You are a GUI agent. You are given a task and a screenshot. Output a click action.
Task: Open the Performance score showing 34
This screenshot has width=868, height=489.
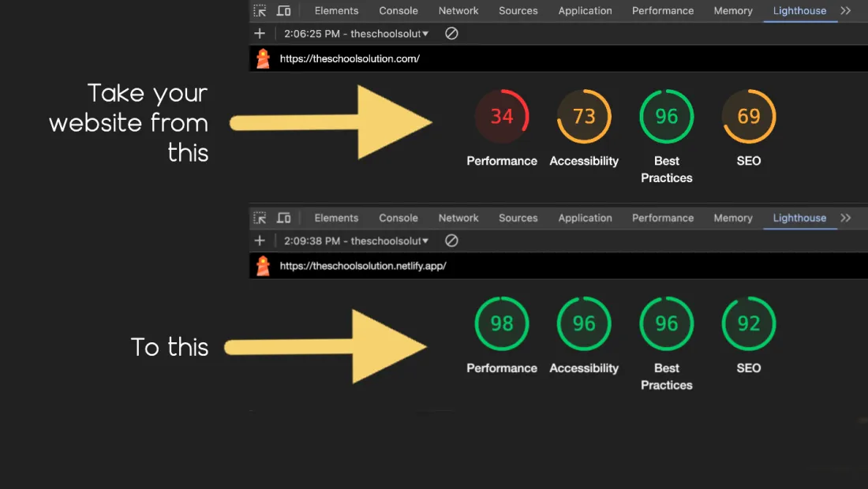pyautogui.click(x=502, y=115)
